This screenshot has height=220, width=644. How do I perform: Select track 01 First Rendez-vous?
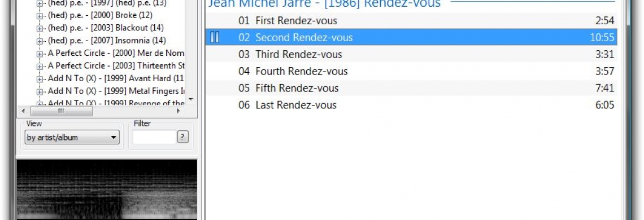(x=411, y=20)
